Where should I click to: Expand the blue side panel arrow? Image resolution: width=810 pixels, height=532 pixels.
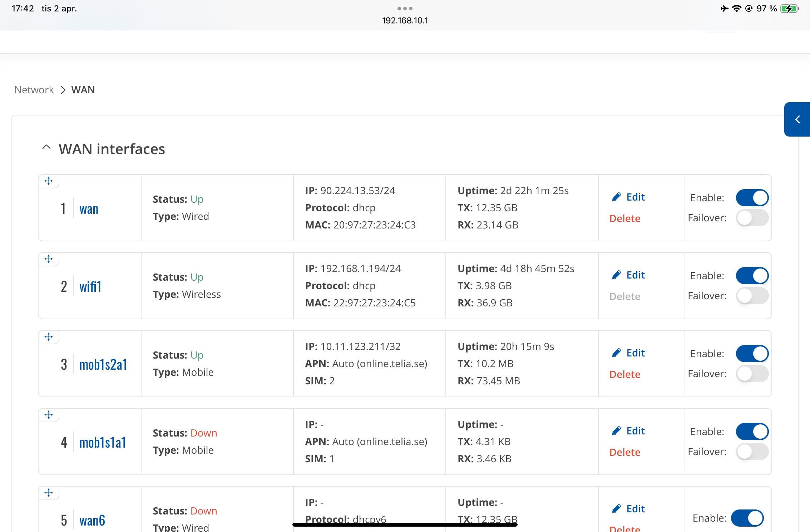(797, 119)
